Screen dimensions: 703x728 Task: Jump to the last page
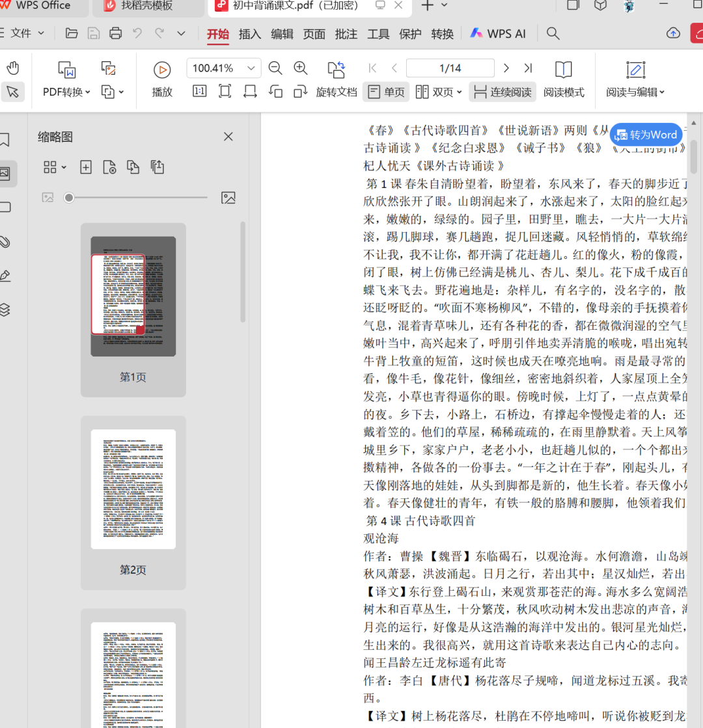tap(528, 68)
